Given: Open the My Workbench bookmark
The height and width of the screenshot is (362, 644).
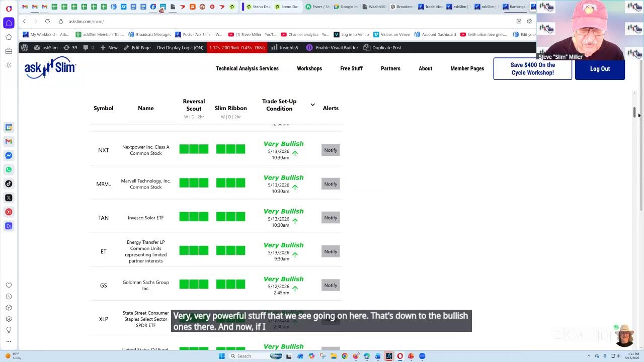Looking at the screenshot, I should coord(46,35).
